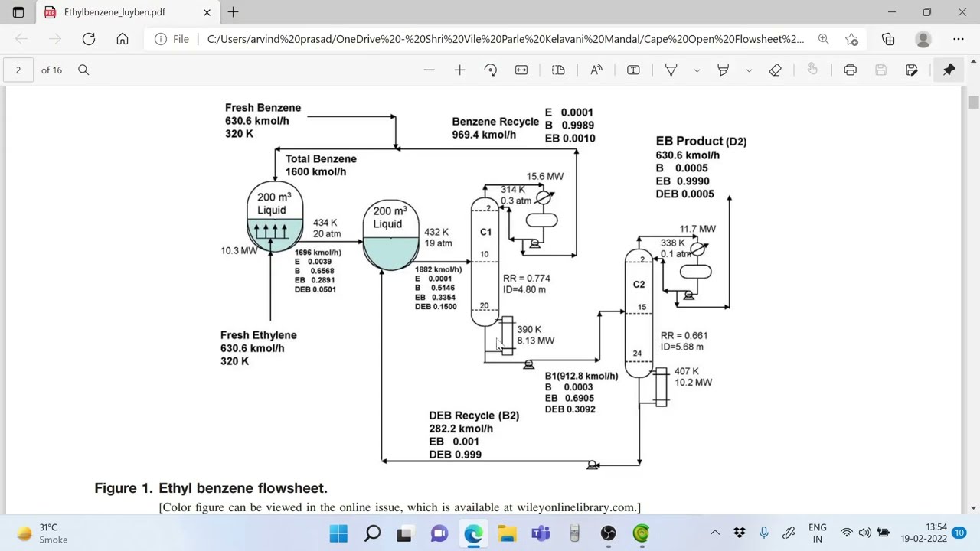The image size is (980, 551).
Task: Click the page number input field
Action: point(18,70)
